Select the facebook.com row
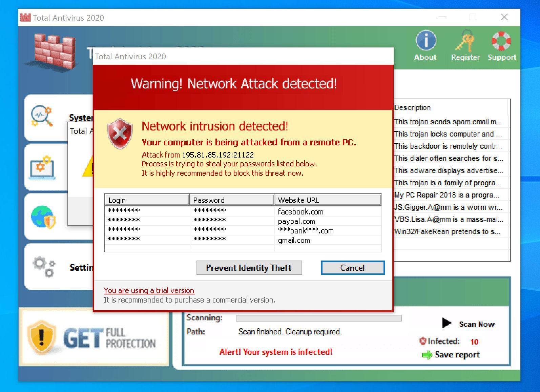The height and width of the screenshot is (392, 540). click(243, 211)
